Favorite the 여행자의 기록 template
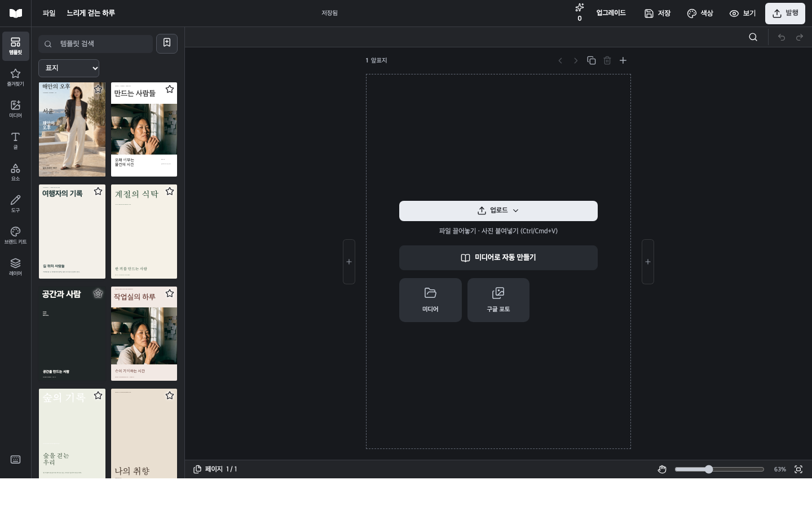 pyautogui.click(x=98, y=191)
